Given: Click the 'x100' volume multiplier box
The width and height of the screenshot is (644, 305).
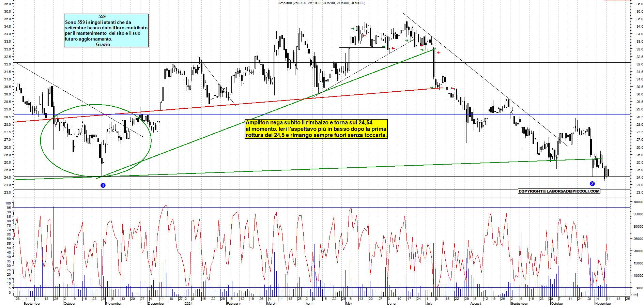Looking at the screenshot, I should pos(634,294).
